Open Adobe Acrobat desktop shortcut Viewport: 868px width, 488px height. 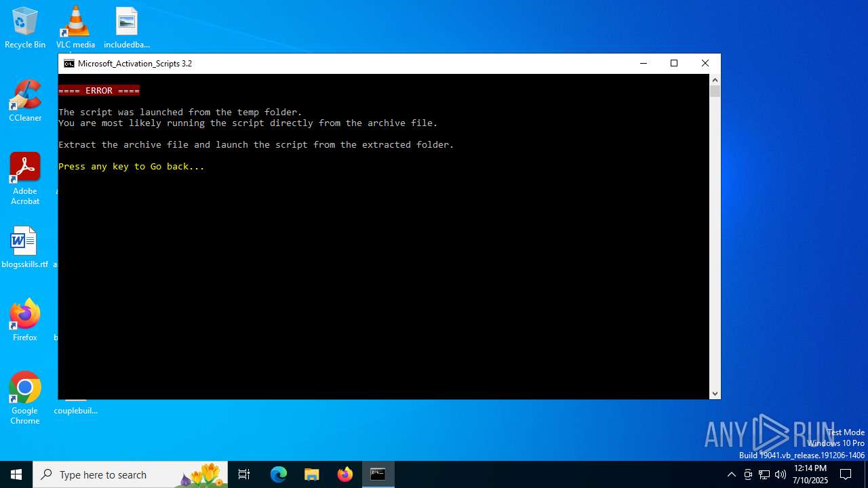pos(25,179)
